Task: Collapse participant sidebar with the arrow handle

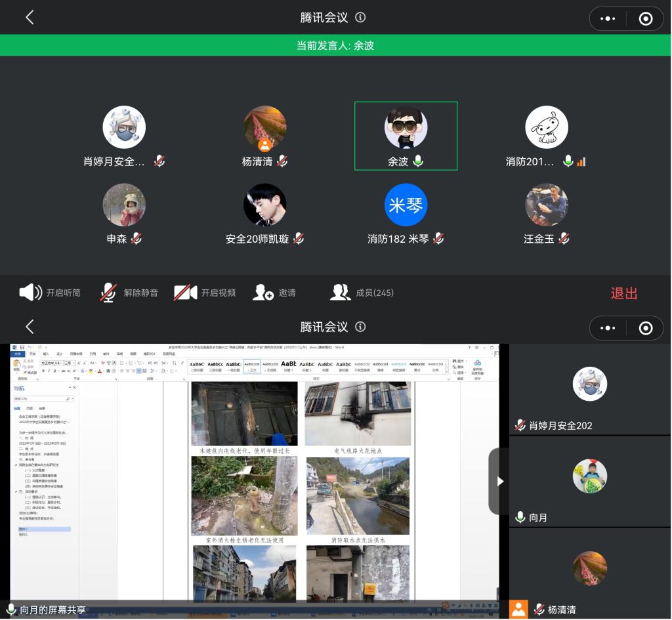Action: pyautogui.click(x=499, y=481)
